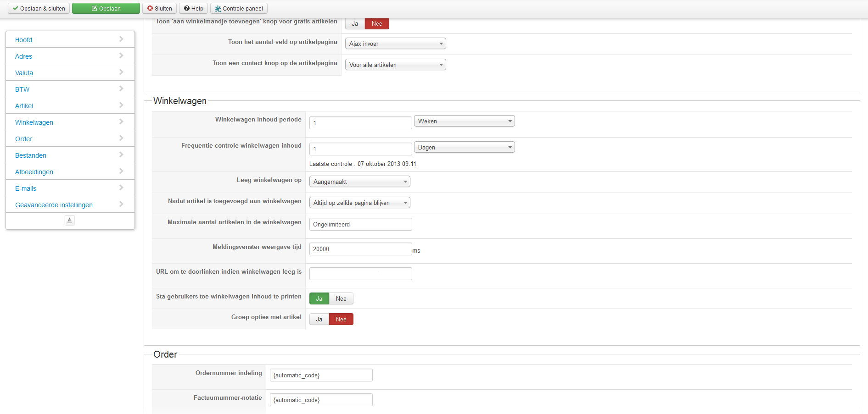Select Ja for gratis artikelen knop
The image size is (868, 414).
355,23
